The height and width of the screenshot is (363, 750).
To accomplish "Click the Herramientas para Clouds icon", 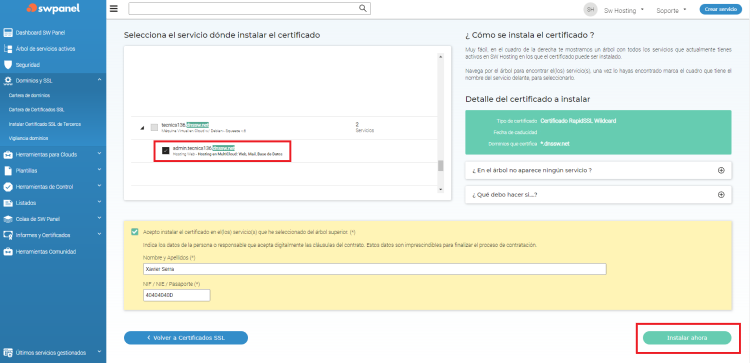I will [x=7, y=154].
